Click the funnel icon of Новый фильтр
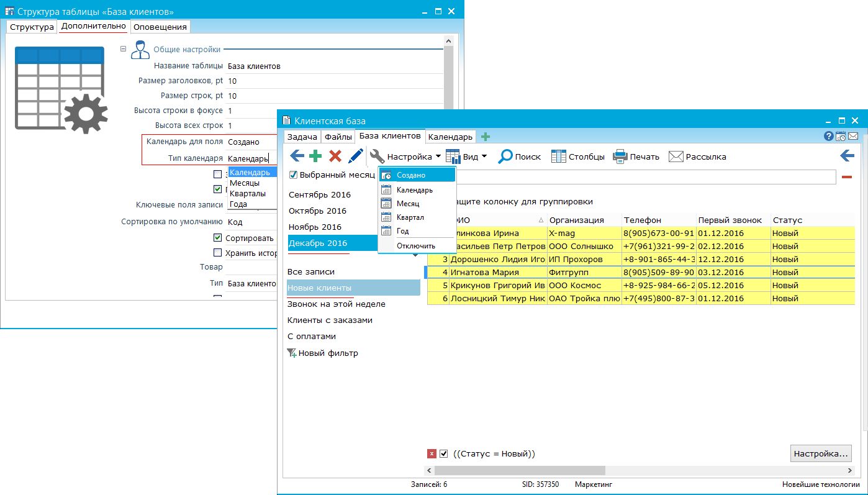This screenshot has height=495, width=868. (291, 353)
